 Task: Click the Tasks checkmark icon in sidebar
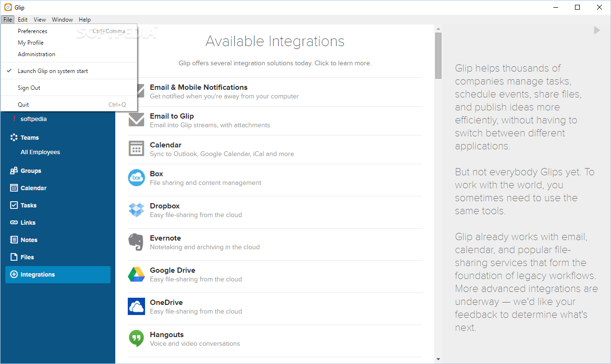[x=14, y=205]
